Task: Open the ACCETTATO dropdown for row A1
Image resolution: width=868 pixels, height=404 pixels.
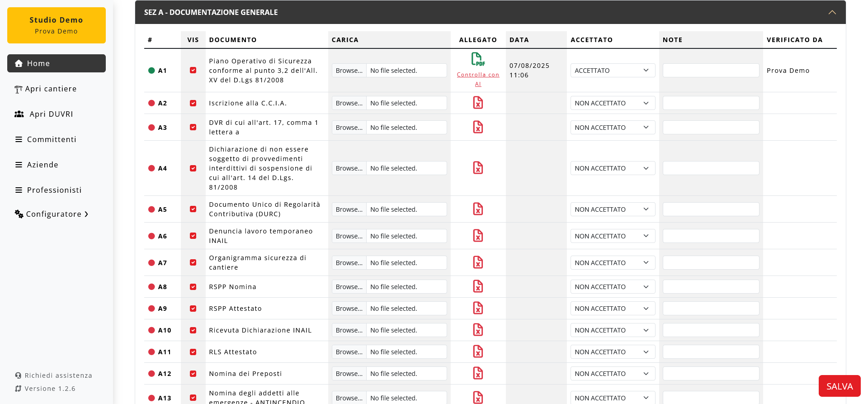Action: [612, 71]
